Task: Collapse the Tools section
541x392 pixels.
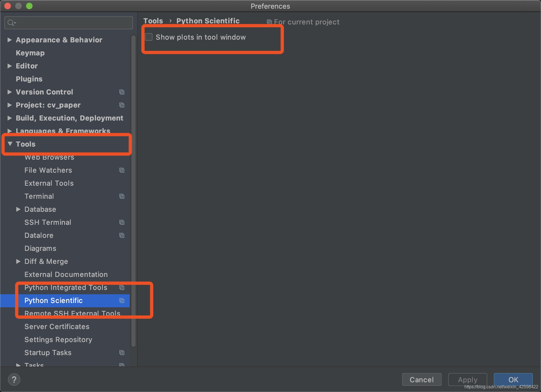Action: [10, 144]
